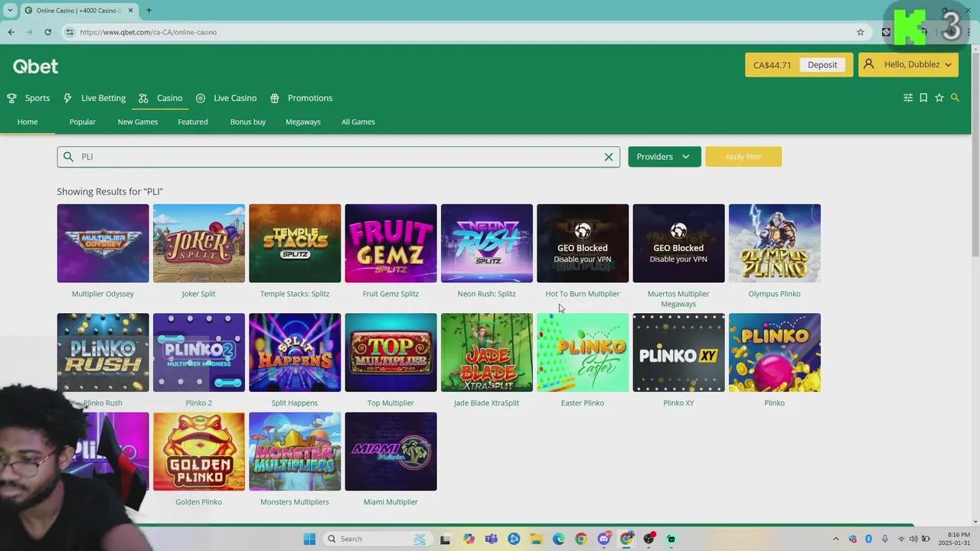Open File Explorer from taskbar
The height and width of the screenshot is (551, 980).
click(536, 539)
